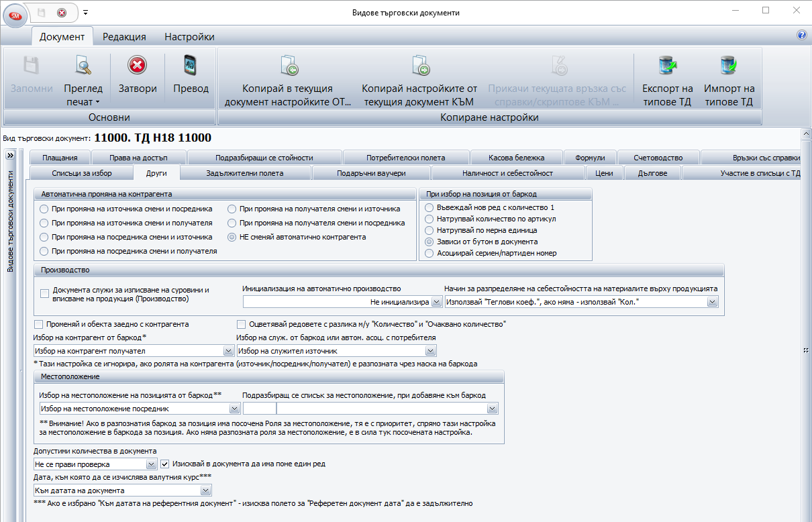Click the SM application logo button
This screenshot has width=812, height=522.
click(15, 14)
